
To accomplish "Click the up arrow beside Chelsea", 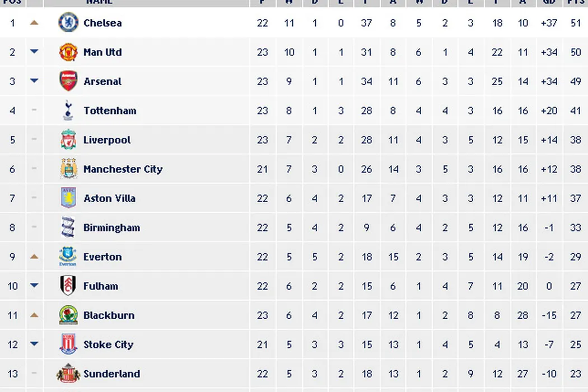I will [34, 23].
